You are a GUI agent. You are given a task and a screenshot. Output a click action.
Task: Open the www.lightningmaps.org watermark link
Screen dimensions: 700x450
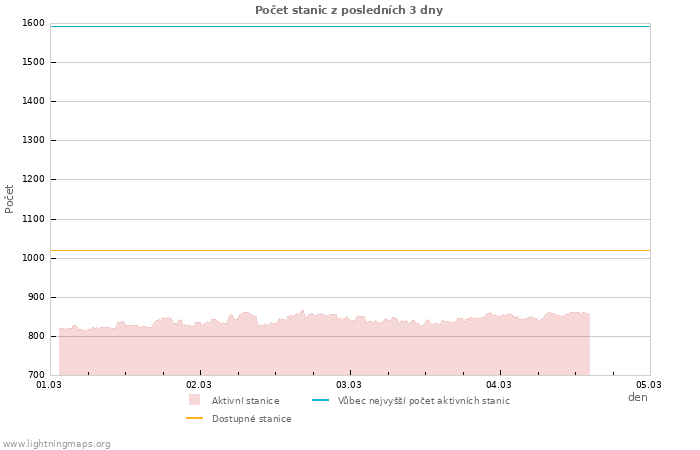(x=57, y=444)
